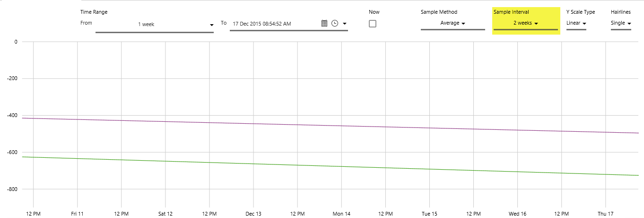Click the 'Thu 17' time axis label
644x218 pixels.
pos(605,214)
